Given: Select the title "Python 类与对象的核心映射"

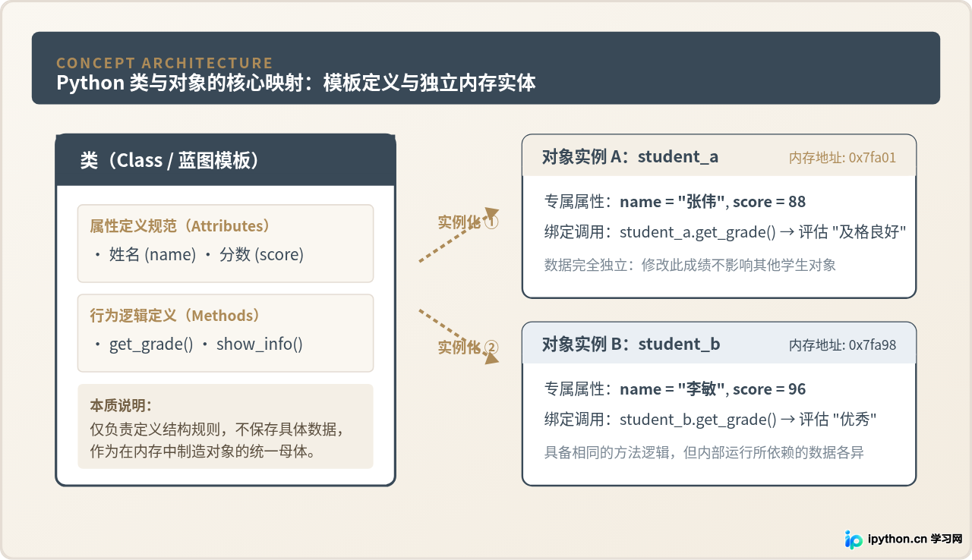Looking at the screenshot, I should [185, 83].
